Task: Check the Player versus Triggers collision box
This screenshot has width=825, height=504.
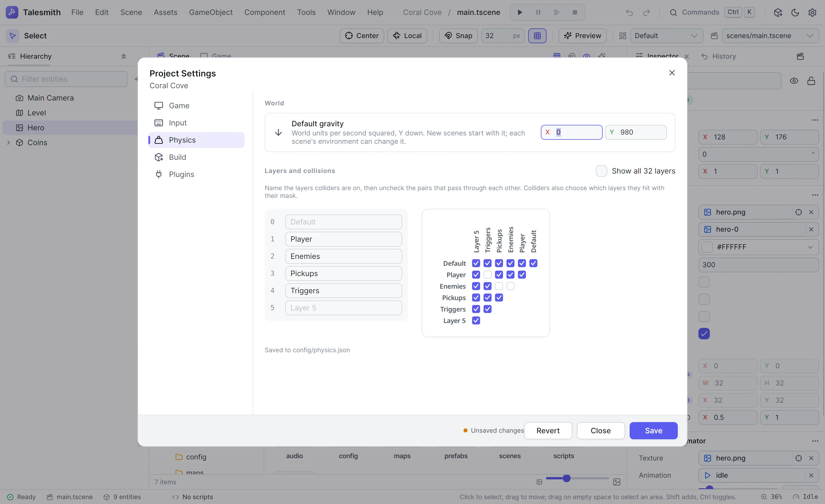Action: pos(488,275)
